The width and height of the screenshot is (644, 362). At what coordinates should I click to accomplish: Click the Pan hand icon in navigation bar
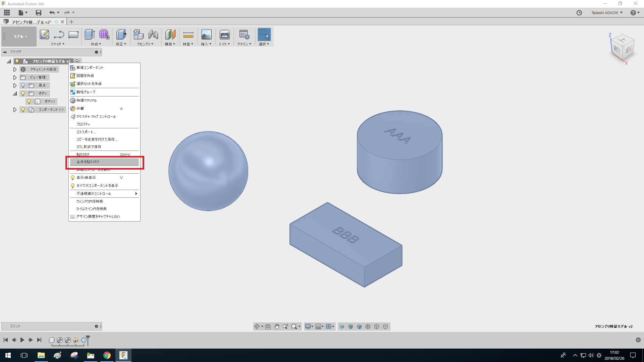click(x=277, y=326)
